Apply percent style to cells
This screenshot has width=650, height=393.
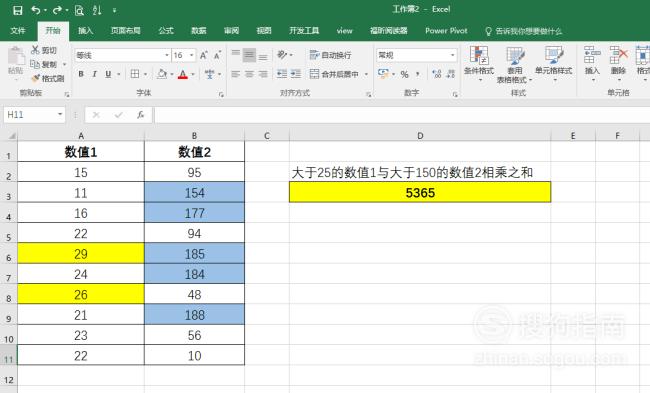[405, 74]
